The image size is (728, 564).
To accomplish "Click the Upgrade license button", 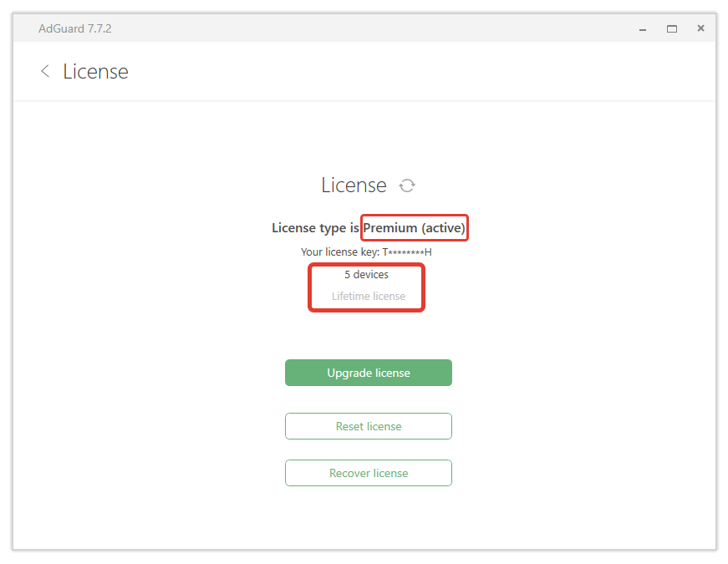I will 368,373.
